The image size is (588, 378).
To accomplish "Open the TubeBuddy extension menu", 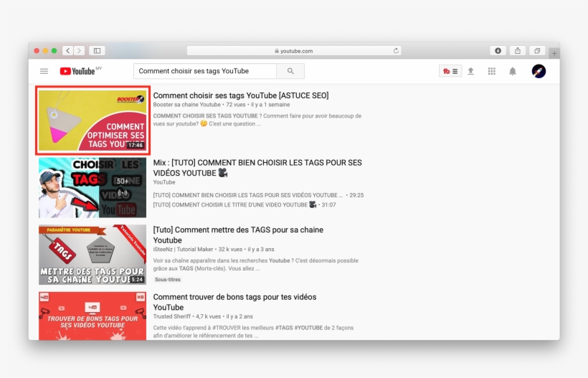I will [x=450, y=71].
